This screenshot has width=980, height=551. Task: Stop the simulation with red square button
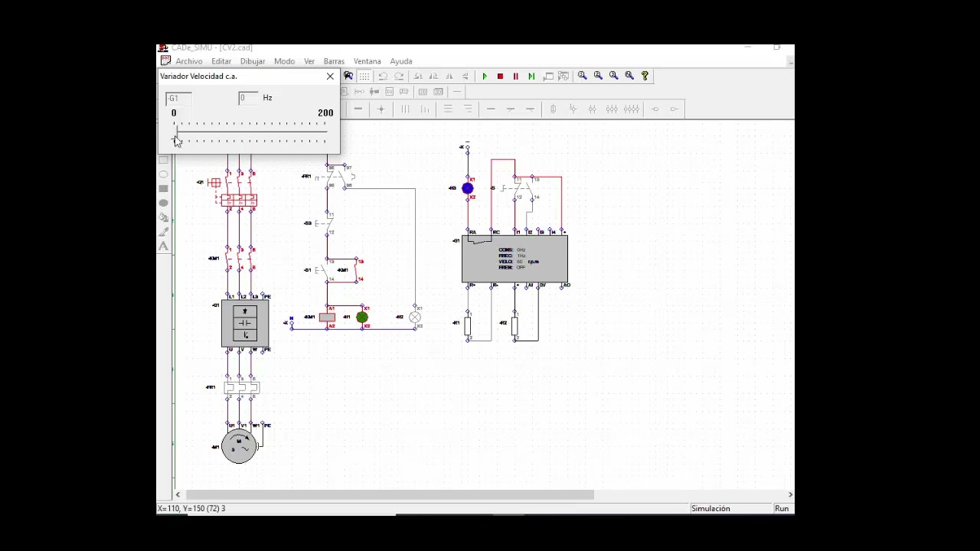coord(500,76)
